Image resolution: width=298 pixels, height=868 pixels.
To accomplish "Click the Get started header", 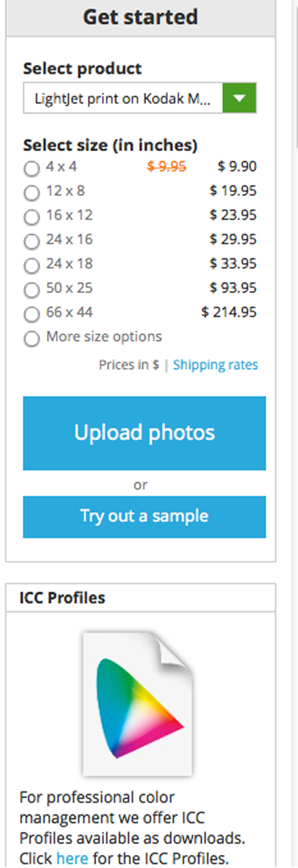I will [140, 17].
